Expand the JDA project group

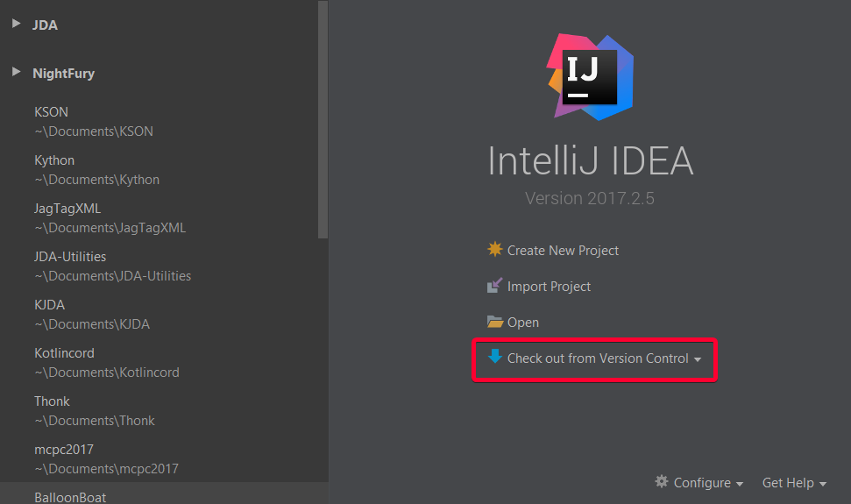pyautogui.click(x=16, y=24)
